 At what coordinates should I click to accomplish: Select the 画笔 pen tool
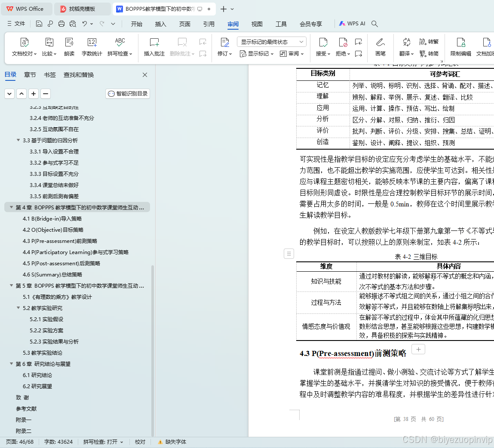pyautogui.click(x=380, y=47)
